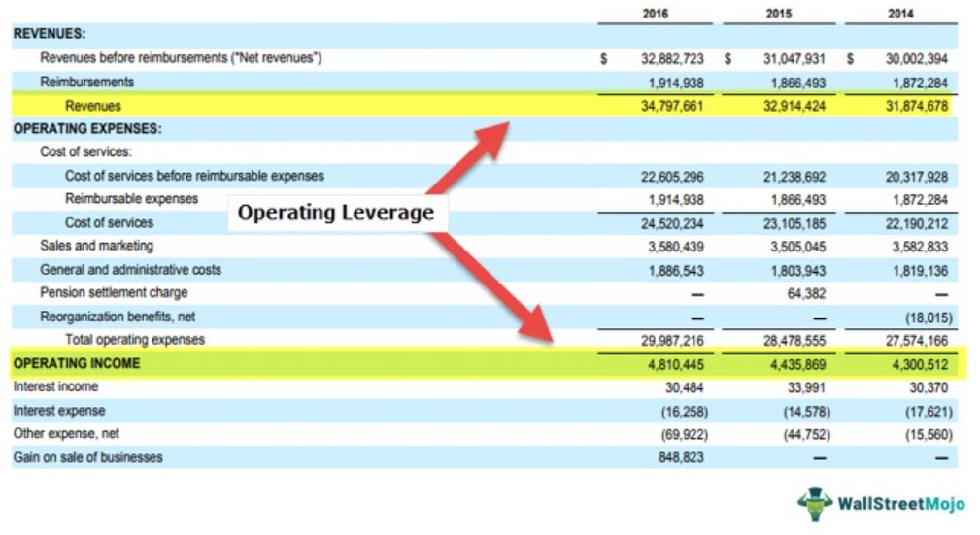Click the Gain on sale of businesses label
Viewport: 980px width, 535px height.
(x=88, y=457)
